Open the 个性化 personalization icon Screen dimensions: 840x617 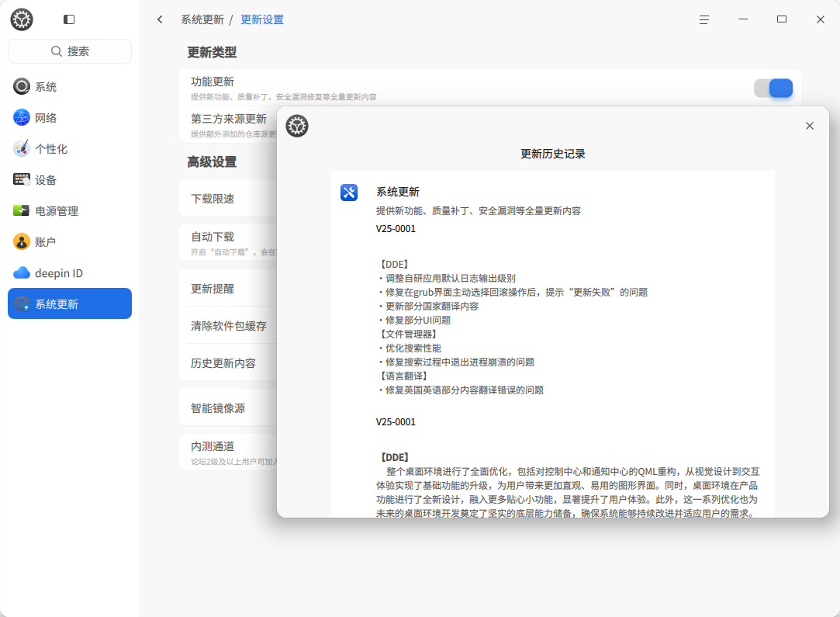click(x=22, y=148)
